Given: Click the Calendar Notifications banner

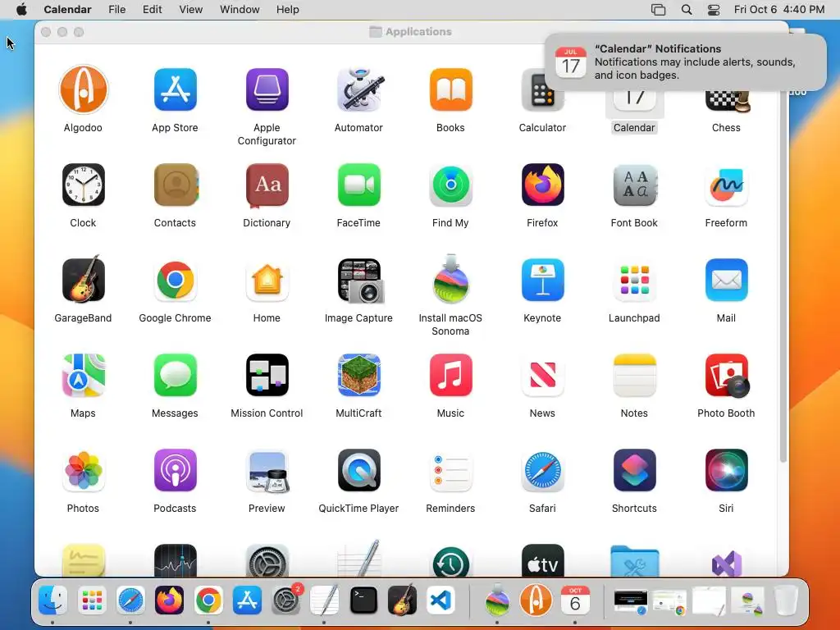Looking at the screenshot, I should (x=686, y=62).
